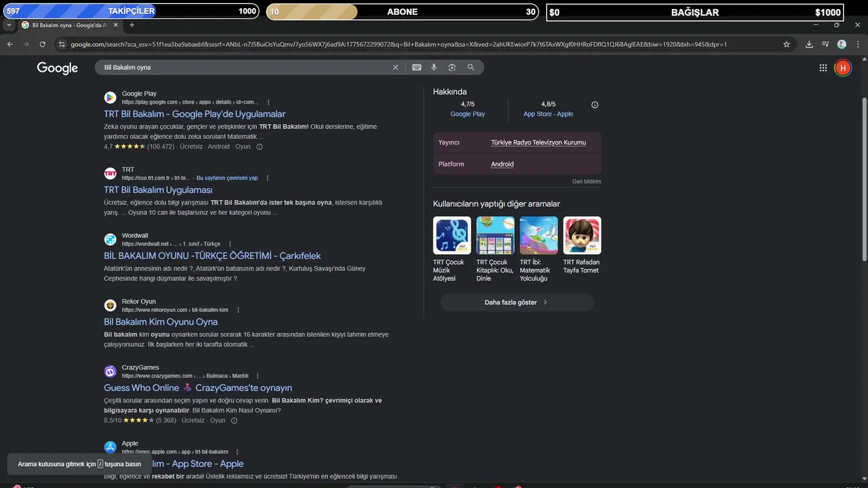Open BİL BAKALIM OYUNU -TÜRKÇE ÖĞRETİMİ link
Screen dimensions: 868x488
point(212,256)
